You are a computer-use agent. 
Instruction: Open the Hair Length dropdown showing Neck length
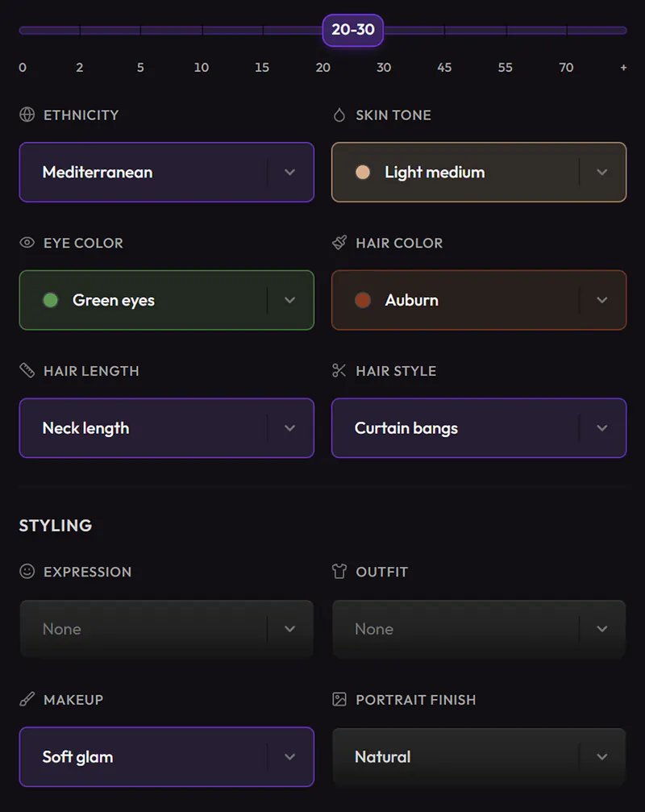tap(167, 427)
